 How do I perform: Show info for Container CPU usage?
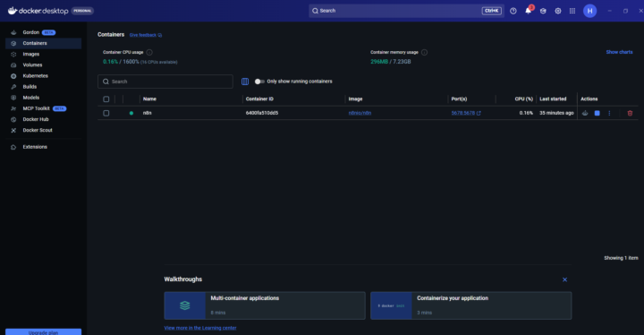(x=149, y=52)
